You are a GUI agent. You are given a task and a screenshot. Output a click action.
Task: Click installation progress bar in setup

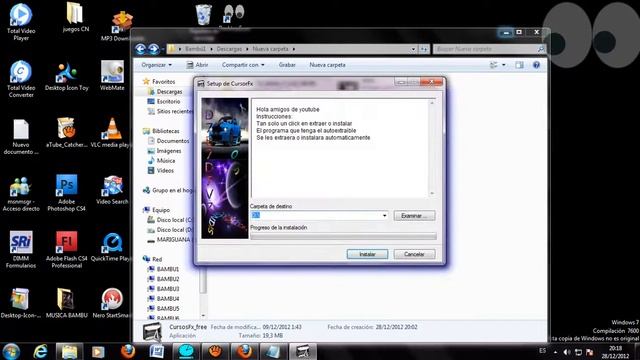[x=343, y=236]
